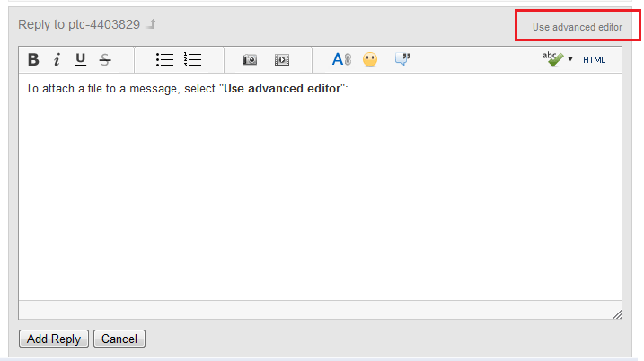The image size is (644, 361).
Task: Insert a numbered list
Action: (x=192, y=59)
